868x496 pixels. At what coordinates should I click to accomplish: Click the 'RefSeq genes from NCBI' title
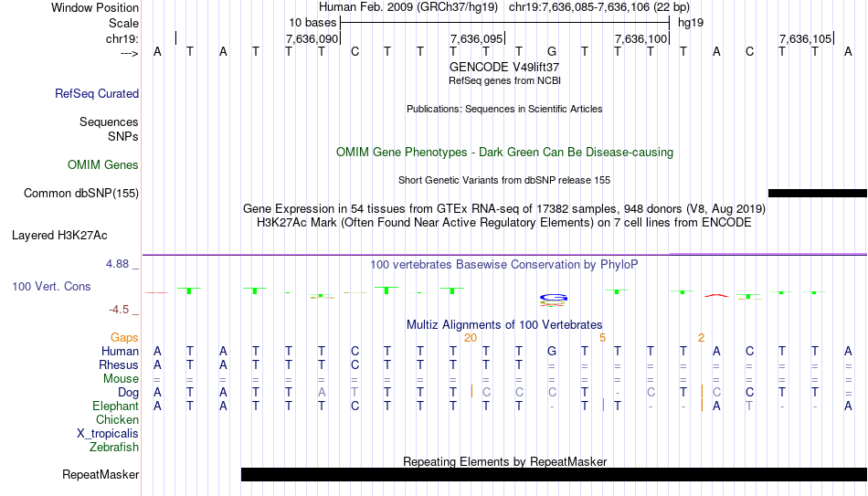[504, 80]
